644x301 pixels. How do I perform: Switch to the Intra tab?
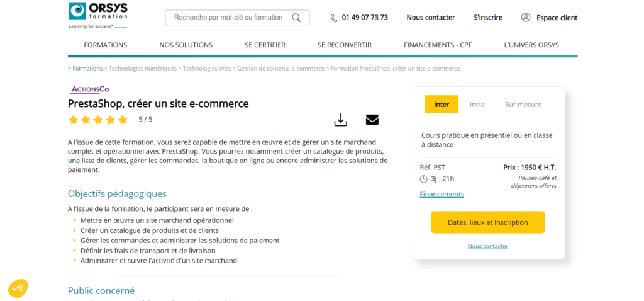pyautogui.click(x=477, y=105)
